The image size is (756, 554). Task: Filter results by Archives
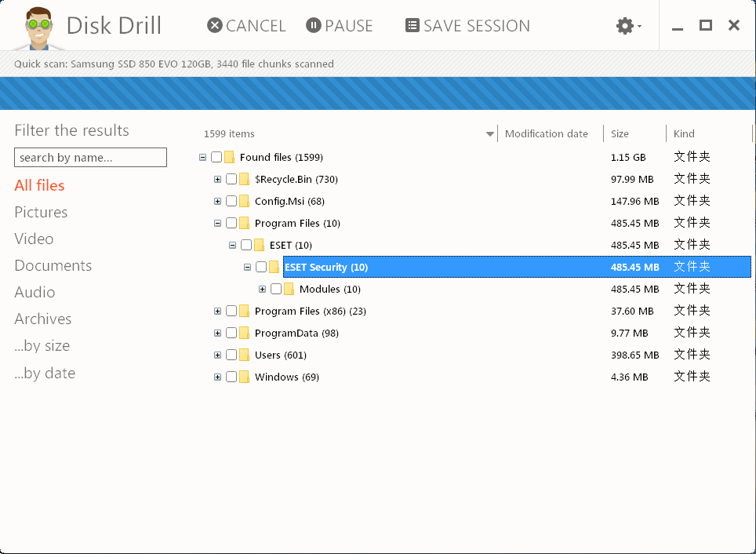pyautogui.click(x=43, y=319)
